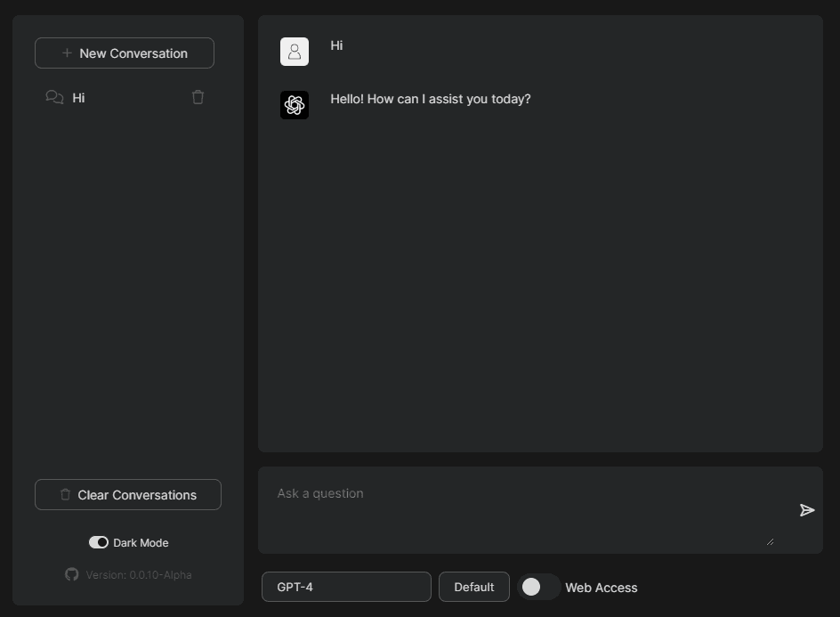This screenshot has width=840, height=617.
Task: Click the Web Access label text
Action: [601, 588]
